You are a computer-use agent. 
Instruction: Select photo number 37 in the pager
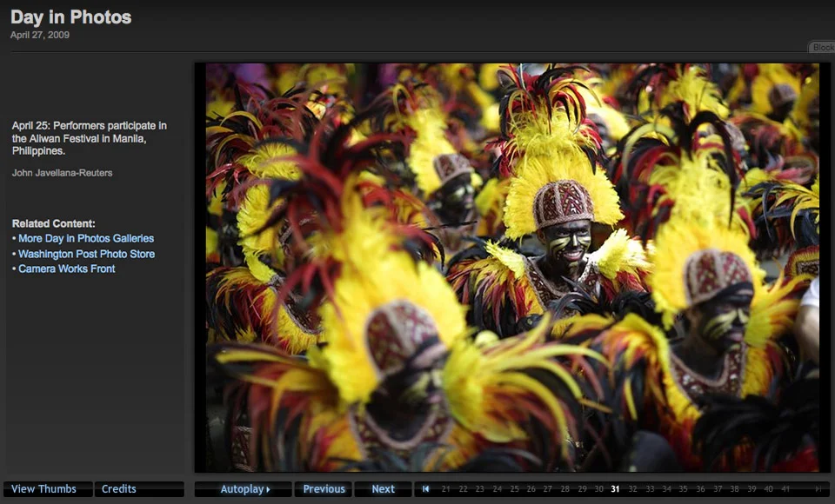pos(718,489)
